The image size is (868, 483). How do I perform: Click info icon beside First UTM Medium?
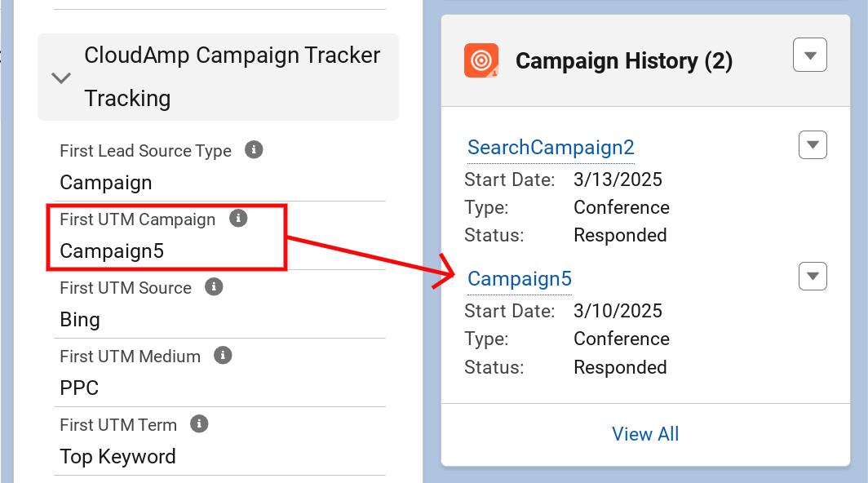point(223,355)
